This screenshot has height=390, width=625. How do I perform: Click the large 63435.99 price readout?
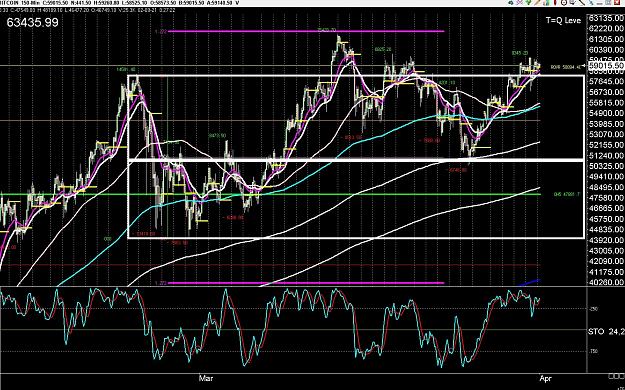32,22
